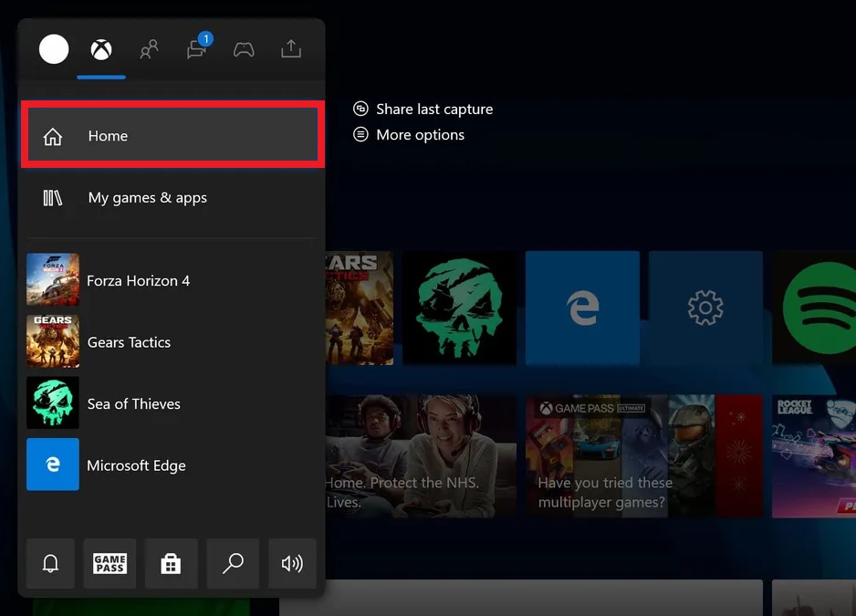856x616 pixels.
Task: Open the Spotify tile on dashboard
Action: pyautogui.click(x=814, y=308)
